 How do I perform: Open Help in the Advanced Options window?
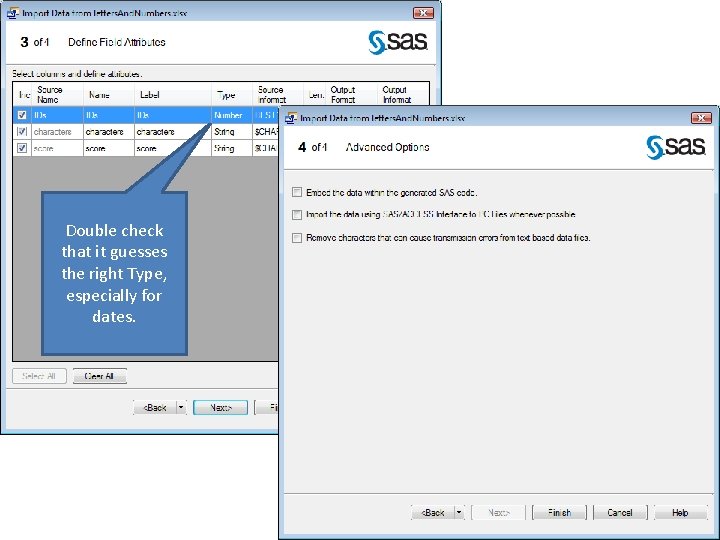tap(680, 512)
